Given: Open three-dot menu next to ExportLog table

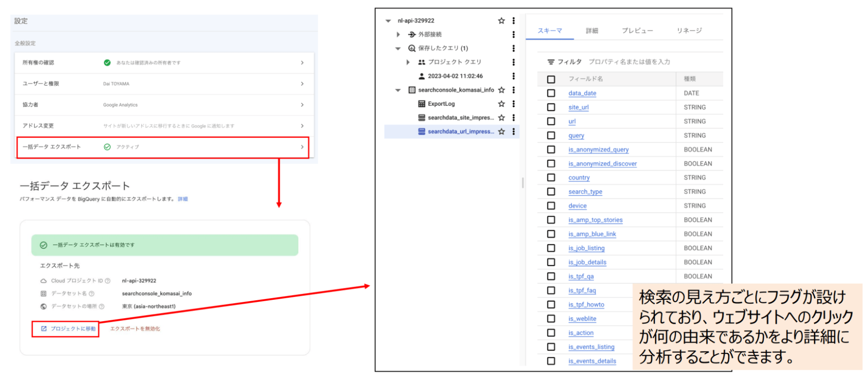Looking at the screenshot, I should [x=513, y=104].
